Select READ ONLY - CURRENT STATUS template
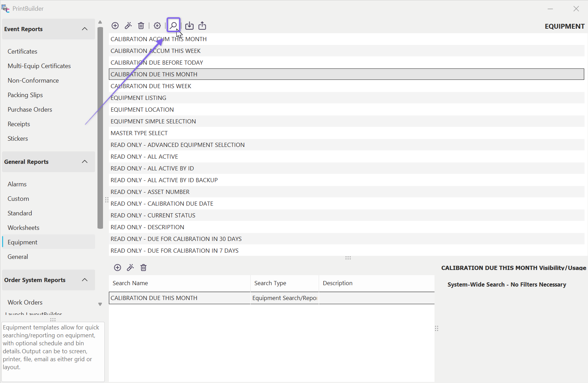The height and width of the screenshot is (383, 588). (x=153, y=215)
